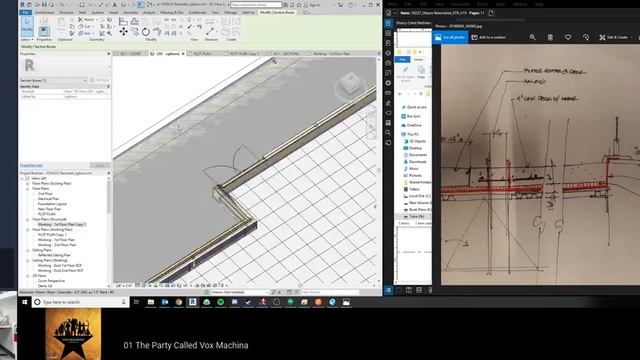Click the delete trash icon in Photos
Screen dimensions: 640x360
click(550, 37)
